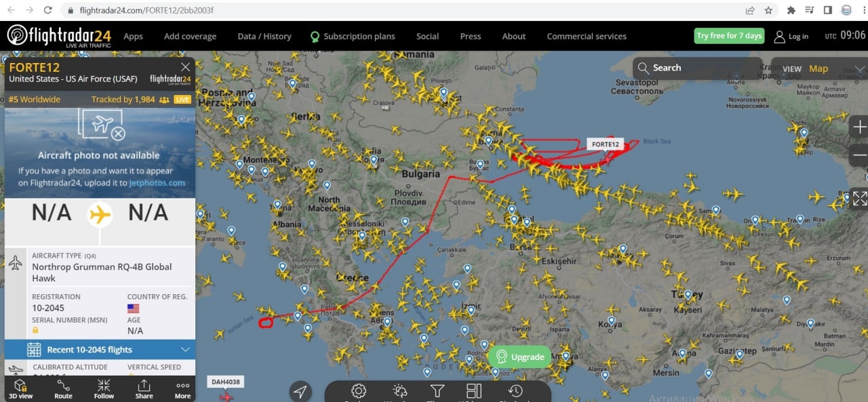Viewport: 868px width, 402px height.
Task: Open the More options icon
Action: (x=182, y=389)
